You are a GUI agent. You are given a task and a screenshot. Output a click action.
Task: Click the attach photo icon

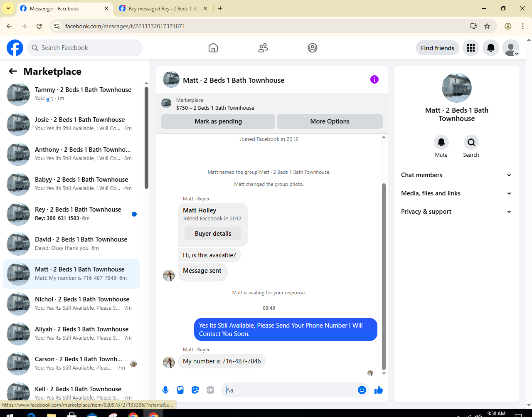coord(180,390)
